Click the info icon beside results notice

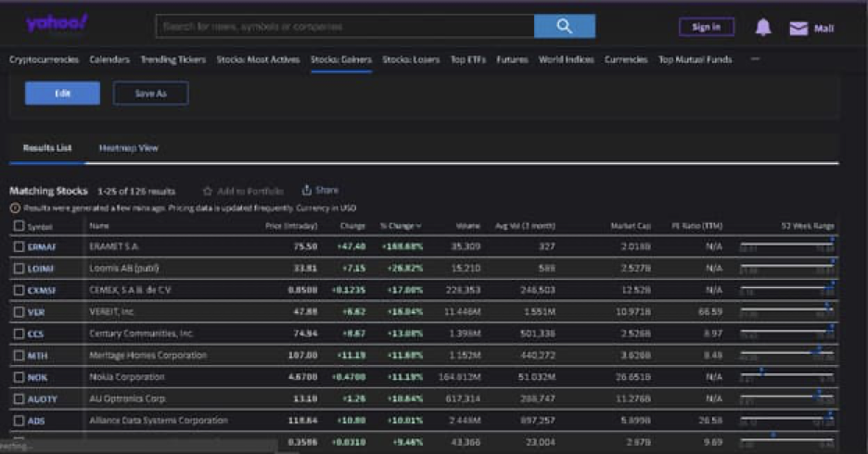pos(15,208)
